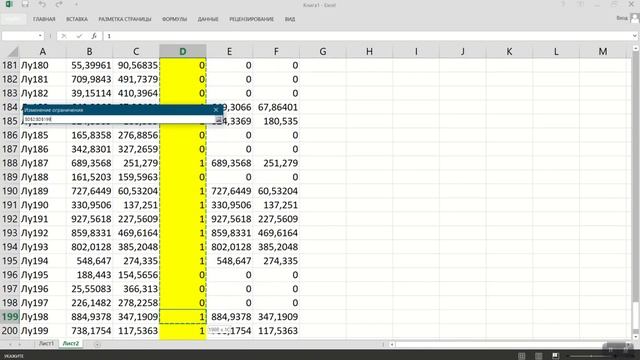Select row 190 header

(9, 191)
